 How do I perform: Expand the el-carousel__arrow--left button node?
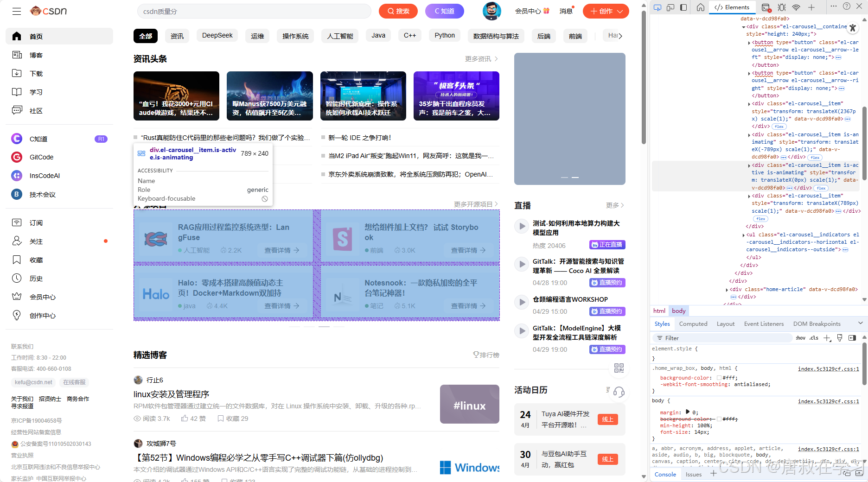[749, 43]
